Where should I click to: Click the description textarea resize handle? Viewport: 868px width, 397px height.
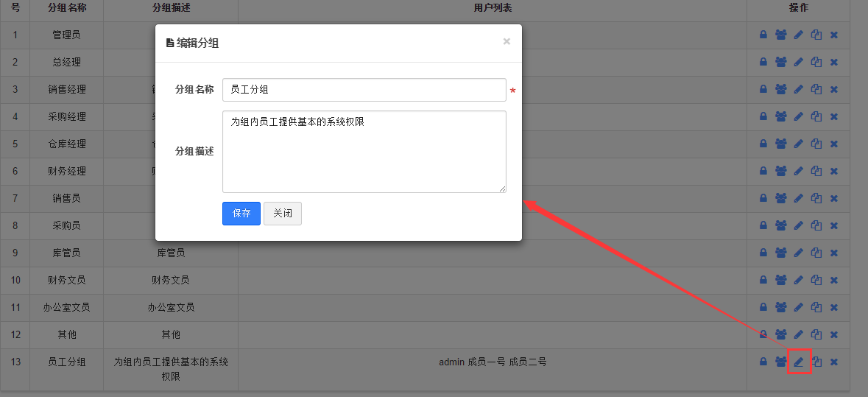[502, 189]
